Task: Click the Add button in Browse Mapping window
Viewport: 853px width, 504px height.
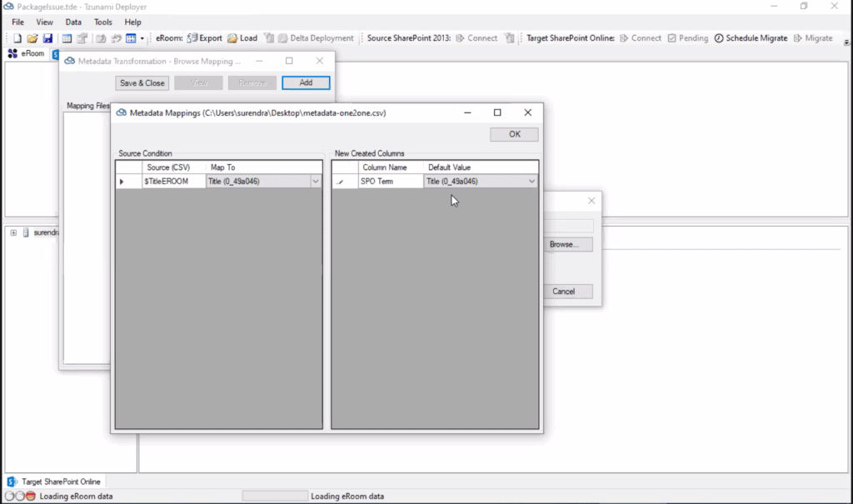Action: click(306, 82)
